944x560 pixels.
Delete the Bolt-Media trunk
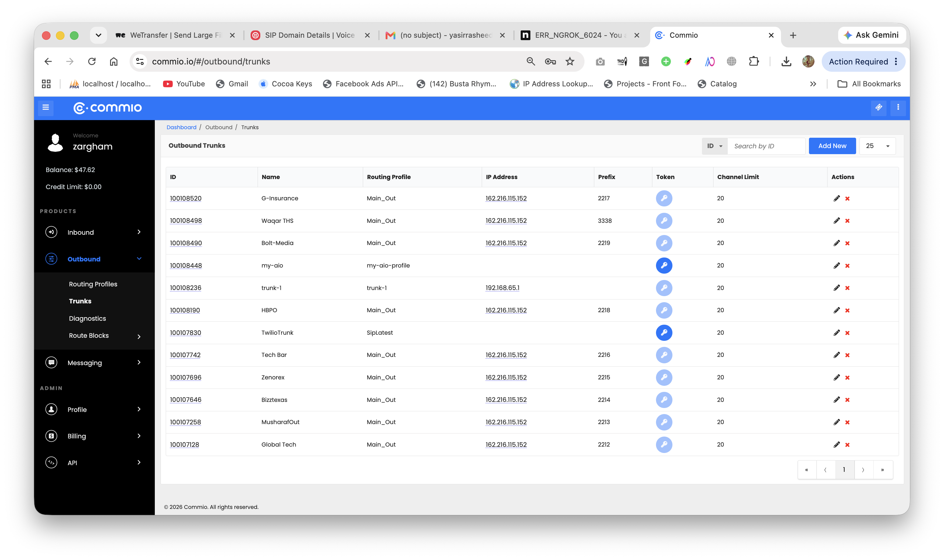(x=847, y=244)
